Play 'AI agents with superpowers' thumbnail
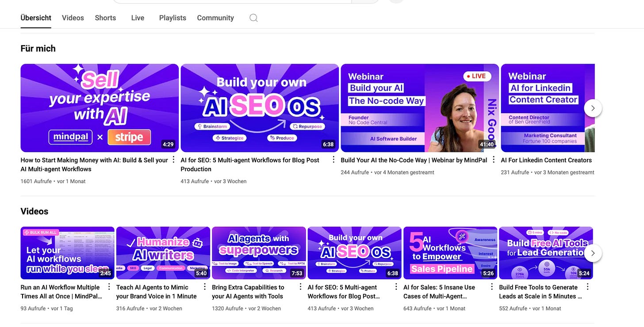 pyautogui.click(x=259, y=253)
